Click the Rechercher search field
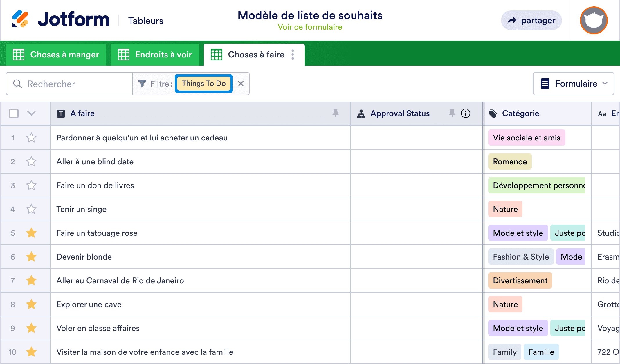The width and height of the screenshot is (620, 364). pos(70,84)
